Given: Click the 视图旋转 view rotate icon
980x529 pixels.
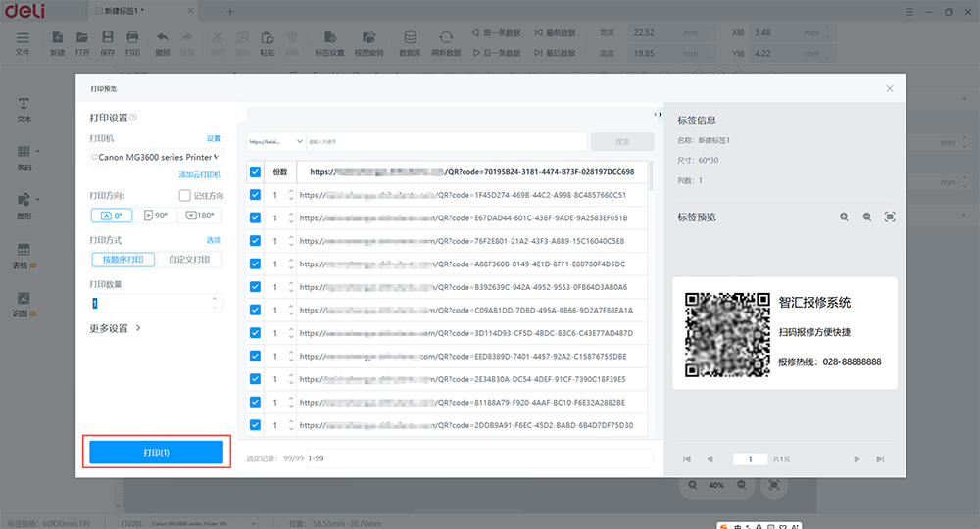Looking at the screenshot, I should click(369, 43).
